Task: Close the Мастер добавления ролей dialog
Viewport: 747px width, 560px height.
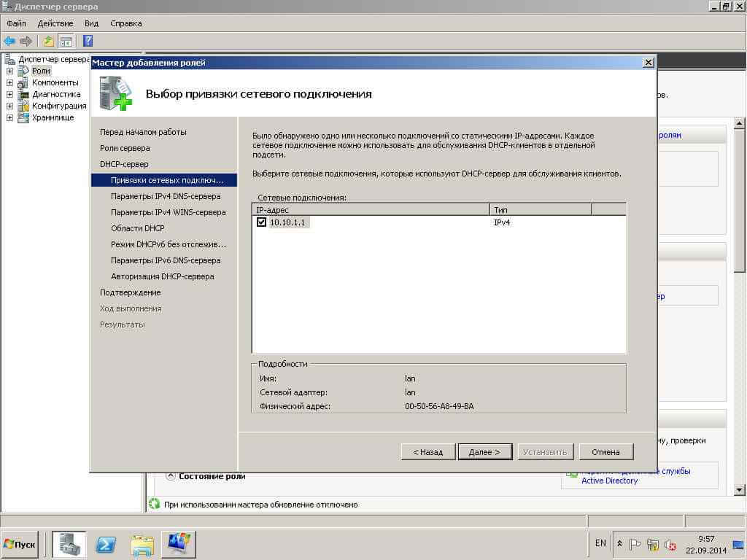Action: (648, 63)
